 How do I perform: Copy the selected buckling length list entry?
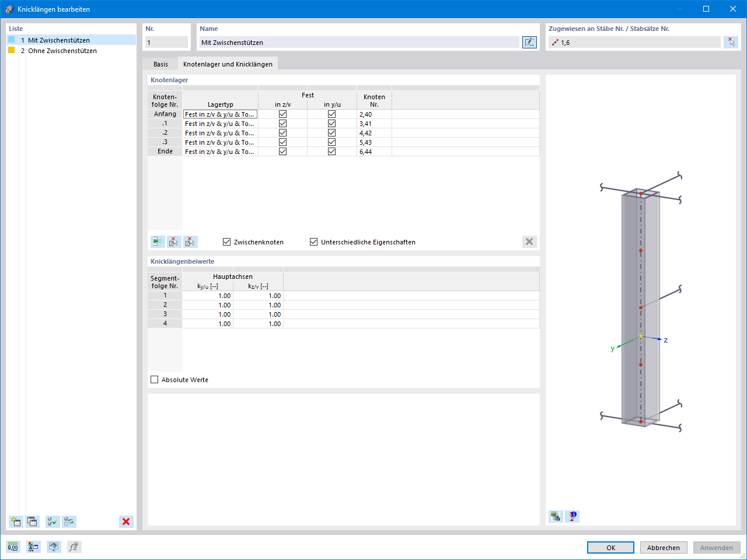31,521
